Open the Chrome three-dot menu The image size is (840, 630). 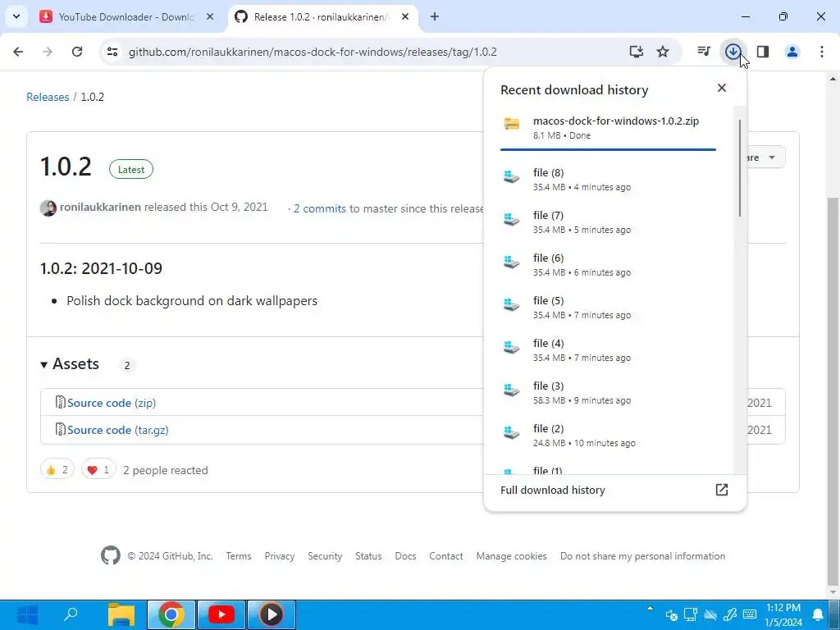pyautogui.click(x=821, y=52)
